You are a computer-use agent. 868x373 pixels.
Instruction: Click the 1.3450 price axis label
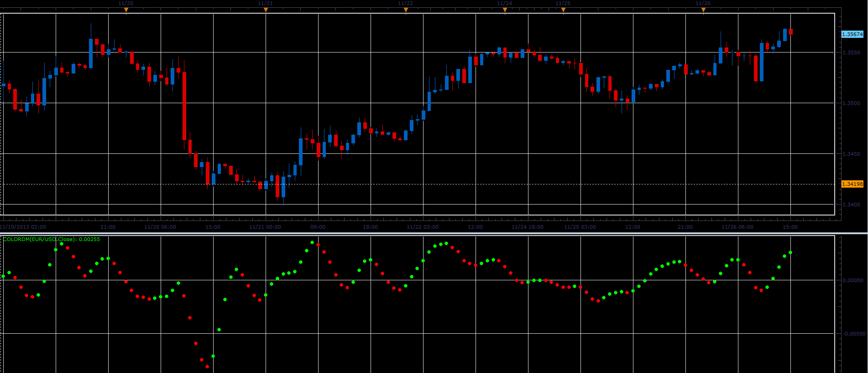pyautogui.click(x=851, y=154)
